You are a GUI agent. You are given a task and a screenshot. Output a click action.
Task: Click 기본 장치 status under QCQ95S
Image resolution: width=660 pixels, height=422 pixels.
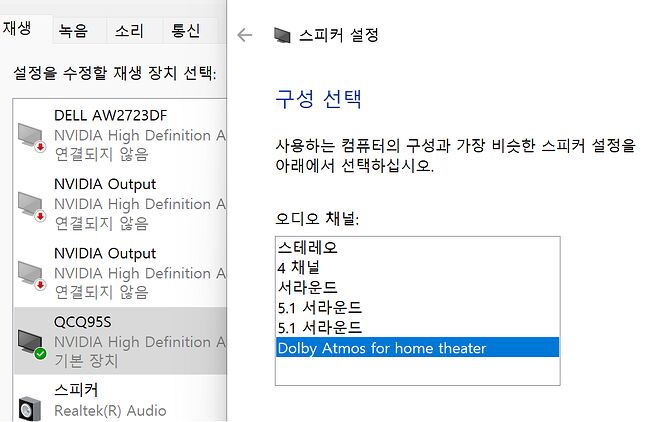[87, 361]
